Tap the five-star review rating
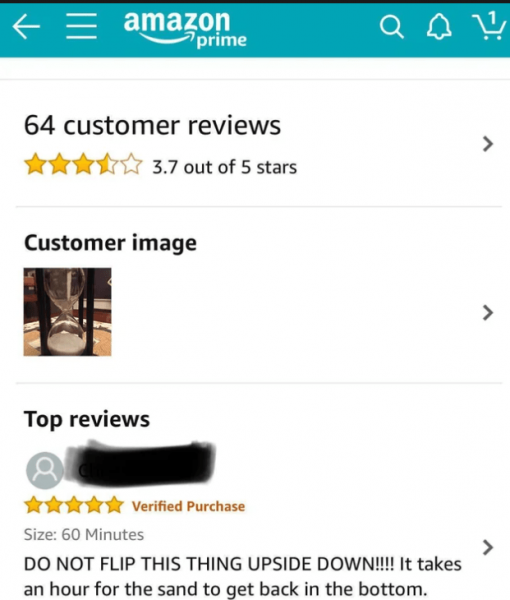The width and height of the screenshot is (510, 600). 74,505
